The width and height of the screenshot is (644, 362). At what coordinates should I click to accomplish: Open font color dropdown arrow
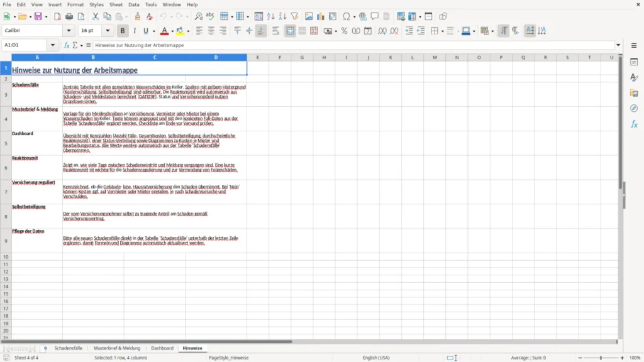[x=172, y=31]
